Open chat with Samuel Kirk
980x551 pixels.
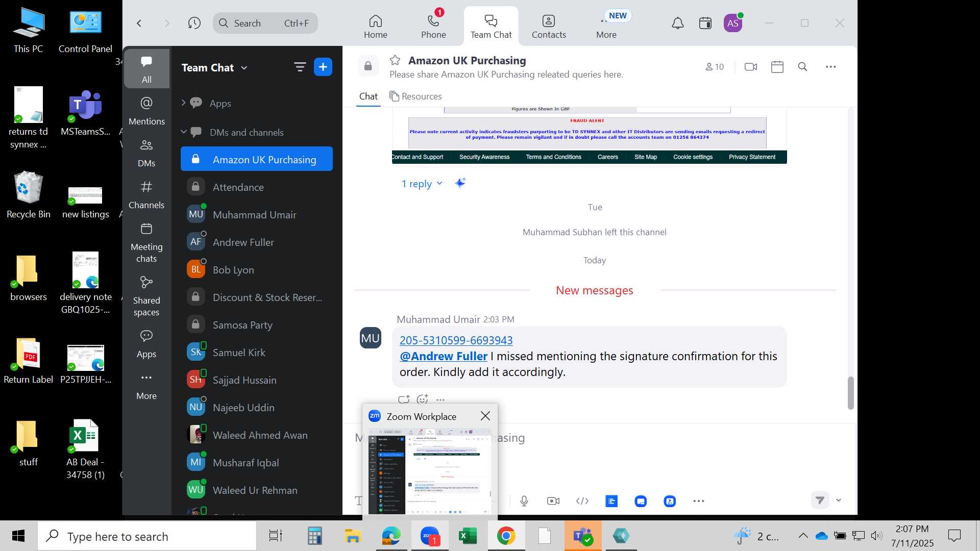(256, 352)
